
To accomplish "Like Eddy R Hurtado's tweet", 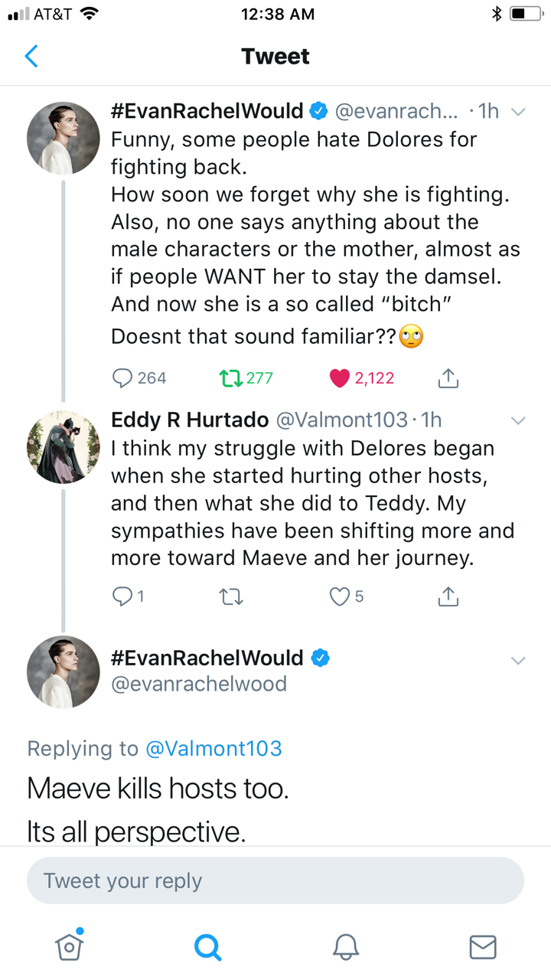I will pos(339,597).
